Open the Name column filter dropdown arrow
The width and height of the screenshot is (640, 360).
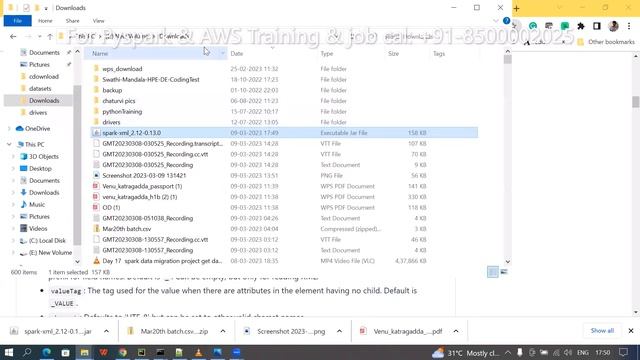[x=222, y=53]
